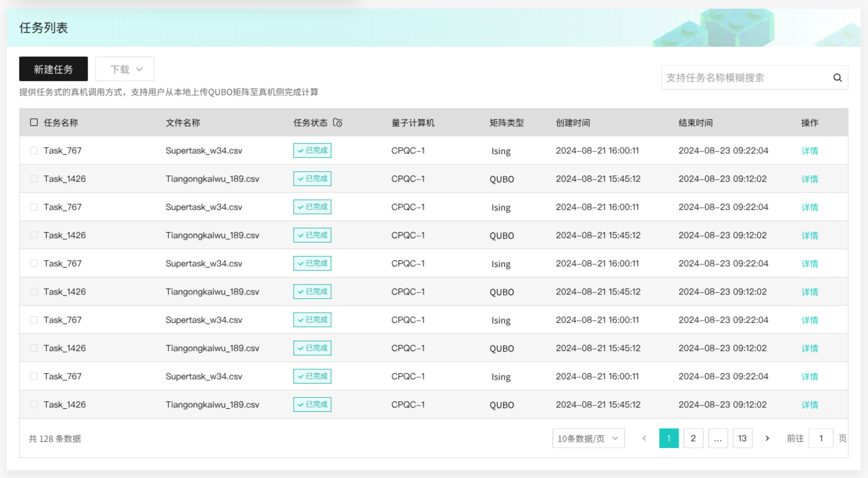The width and height of the screenshot is (868, 478).
Task: Toggle the select-all checkbox in header
Action: pyautogui.click(x=34, y=123)
